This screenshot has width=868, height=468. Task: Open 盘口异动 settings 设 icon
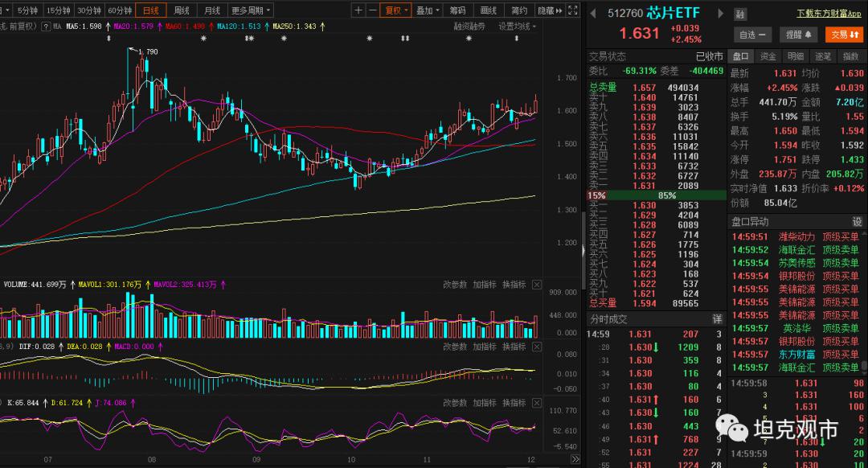coord(857,222)
